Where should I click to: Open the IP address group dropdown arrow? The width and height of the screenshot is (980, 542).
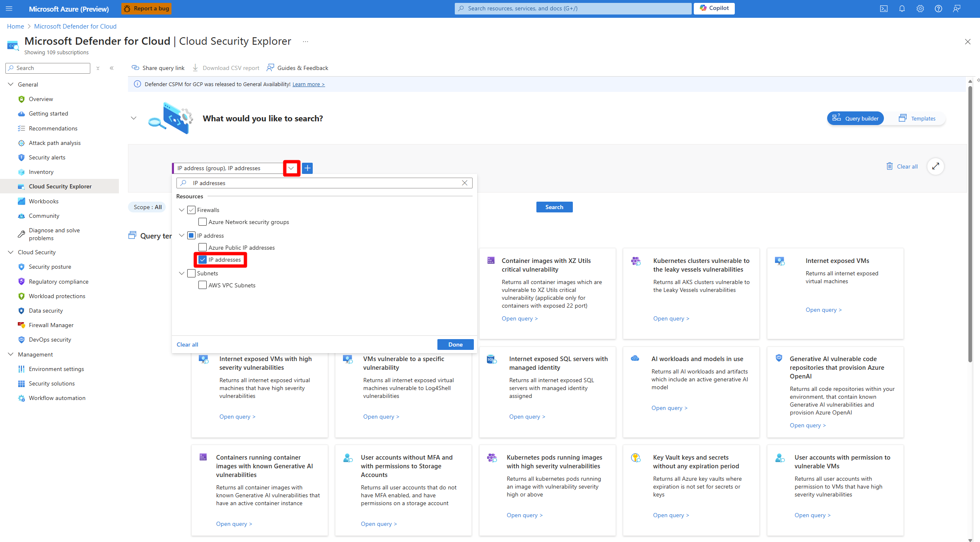[291, 168]
